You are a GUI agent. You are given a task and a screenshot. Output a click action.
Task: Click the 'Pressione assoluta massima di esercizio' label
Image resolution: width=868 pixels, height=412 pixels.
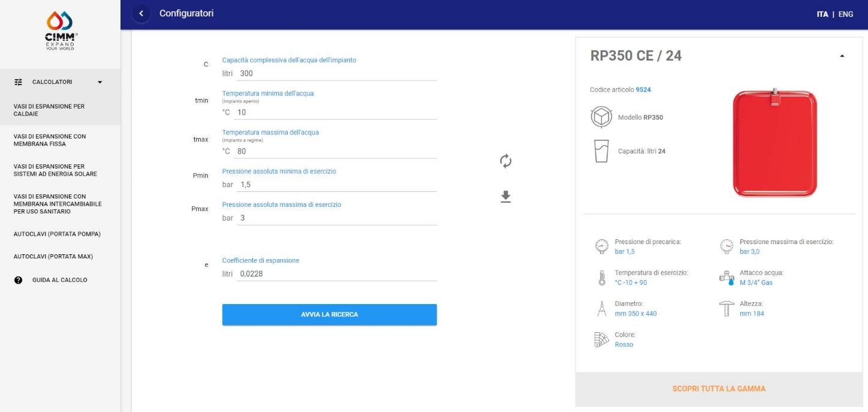click(282, 205)
